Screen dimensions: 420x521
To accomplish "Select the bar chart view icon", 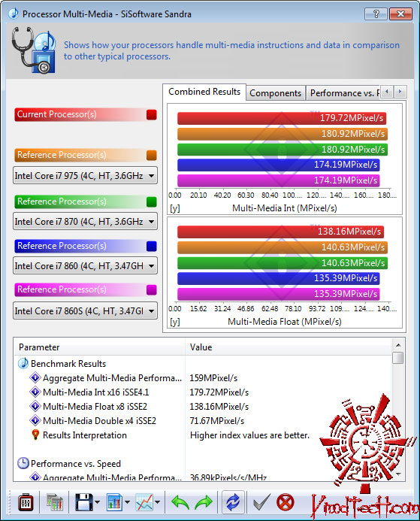I will (x=114, y=502).
